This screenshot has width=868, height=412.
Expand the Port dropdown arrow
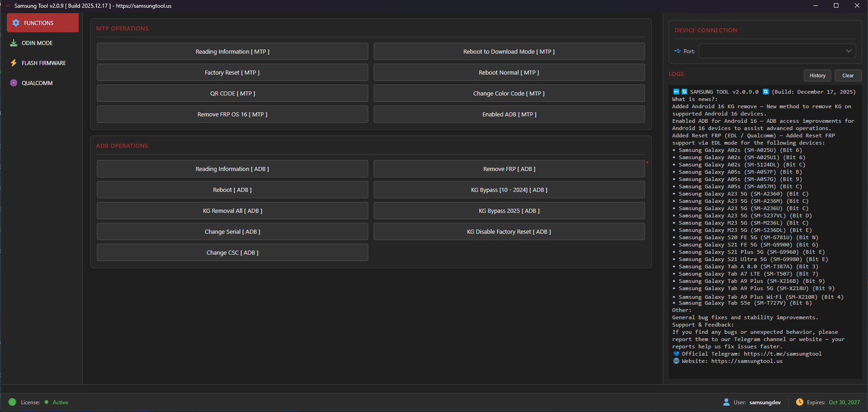[x=848, y=51]
